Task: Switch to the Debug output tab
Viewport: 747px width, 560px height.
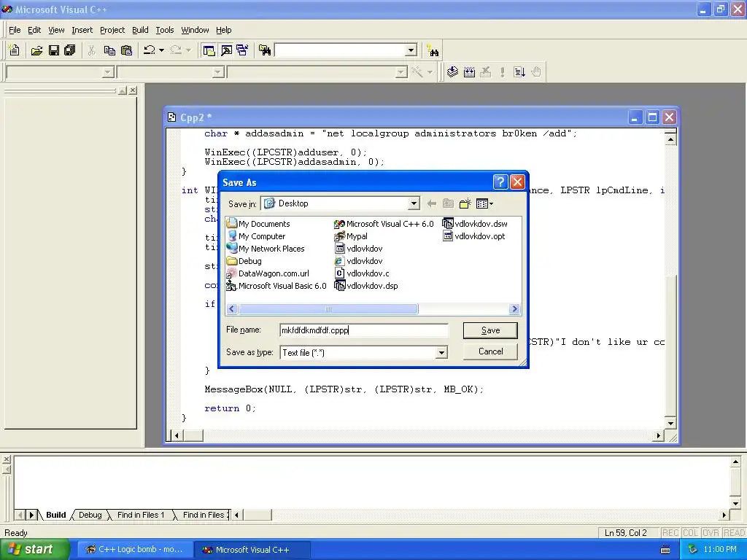Action: pos(90,515)
